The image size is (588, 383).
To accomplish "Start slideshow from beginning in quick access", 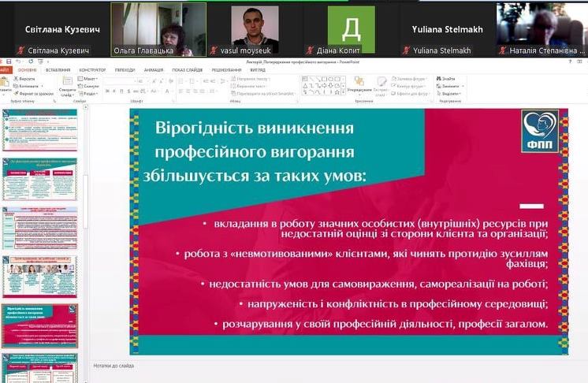I will (x=40, y=61).
